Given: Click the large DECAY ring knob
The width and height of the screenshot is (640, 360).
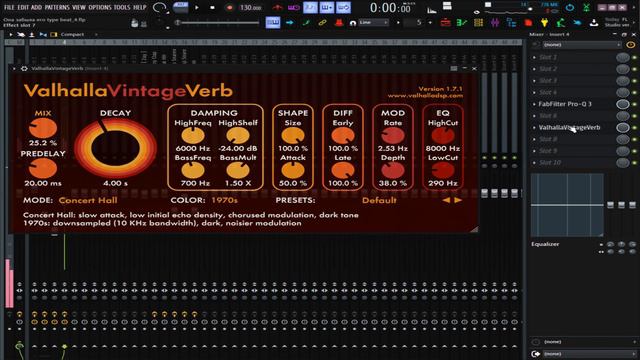Looking at the screenshot, I should point(116,148).
